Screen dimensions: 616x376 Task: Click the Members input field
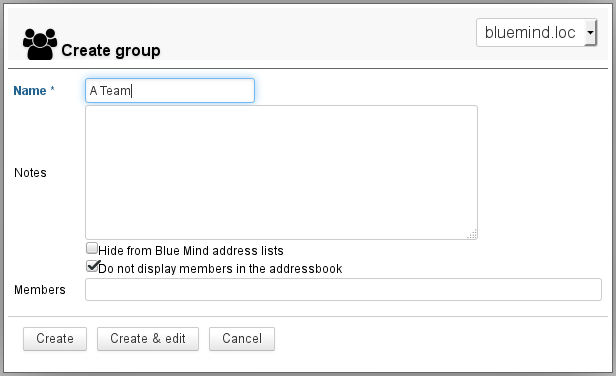pyautogui.click(x=343, y=290)
